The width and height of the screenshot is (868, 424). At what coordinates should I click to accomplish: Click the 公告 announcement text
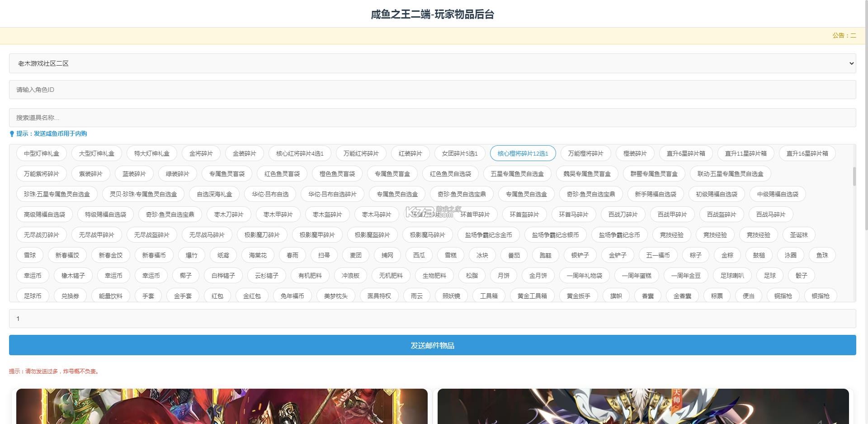click(844, 35)
